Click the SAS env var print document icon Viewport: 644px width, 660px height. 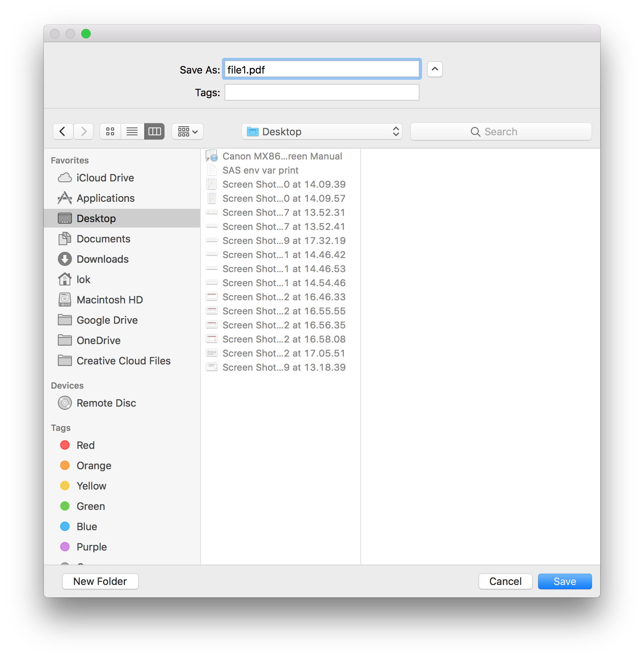coord(212,170)
